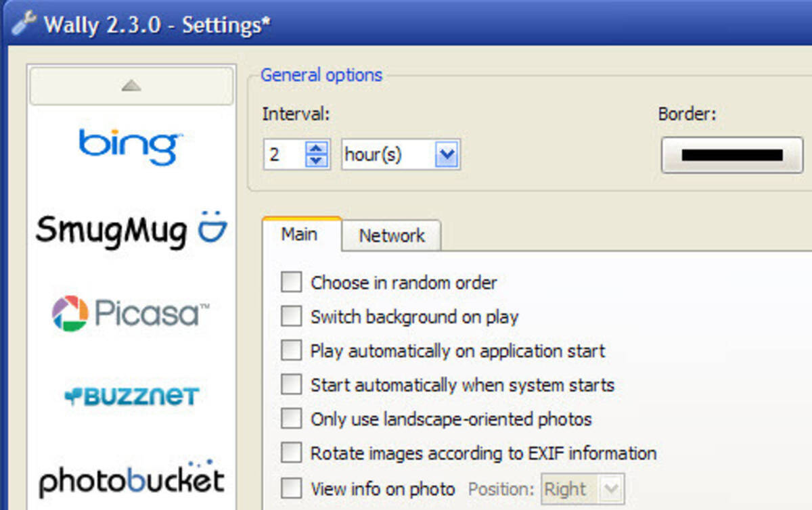
Task: Click the wrench icon in title bar
Action: 24,24
